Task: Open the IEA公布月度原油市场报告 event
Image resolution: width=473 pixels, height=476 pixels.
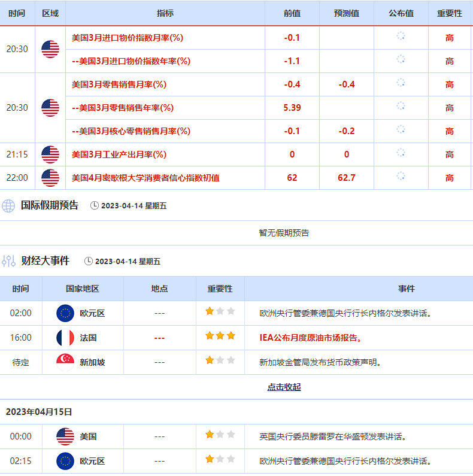Action: tap(311, 338)
